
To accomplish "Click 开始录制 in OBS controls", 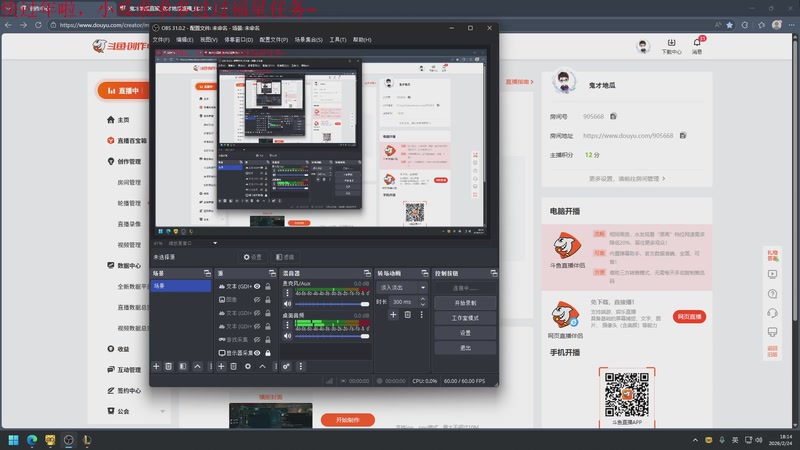I will coord(465,303).
